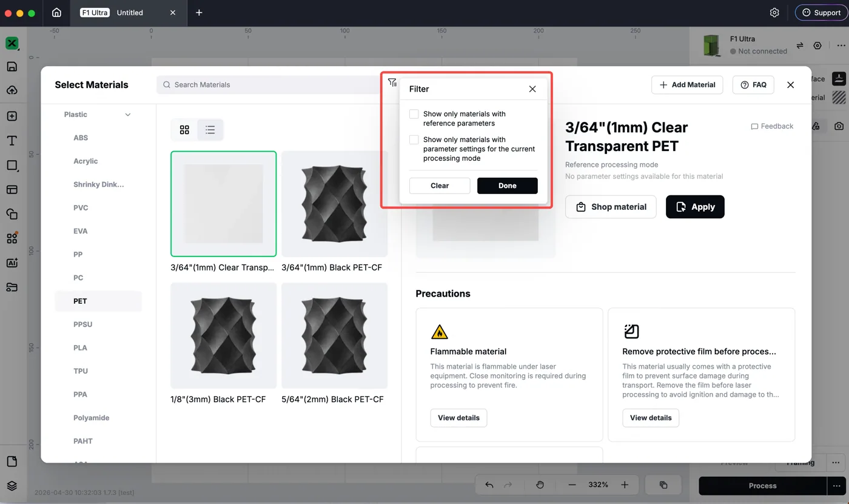Click Done in the Filter popup
The width and height of the screenshot is (849, 504).
(x=508, y=186)
